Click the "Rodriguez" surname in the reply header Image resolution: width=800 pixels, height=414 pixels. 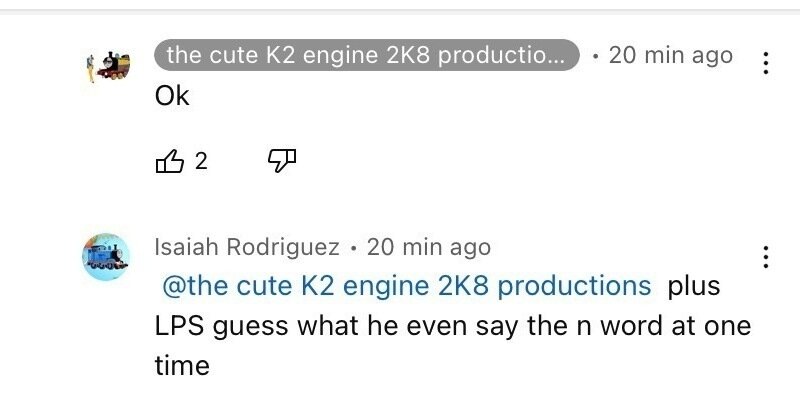click(x=291, y=246)
